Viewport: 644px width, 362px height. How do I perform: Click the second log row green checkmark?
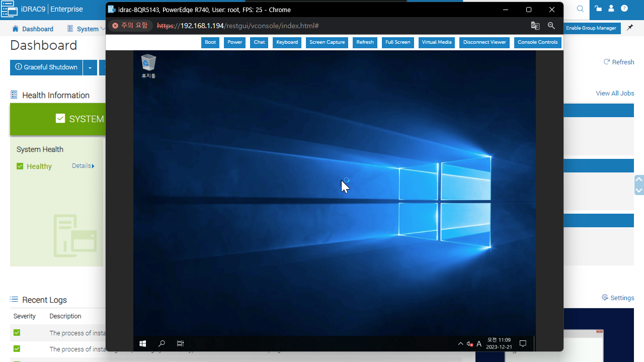17,349
